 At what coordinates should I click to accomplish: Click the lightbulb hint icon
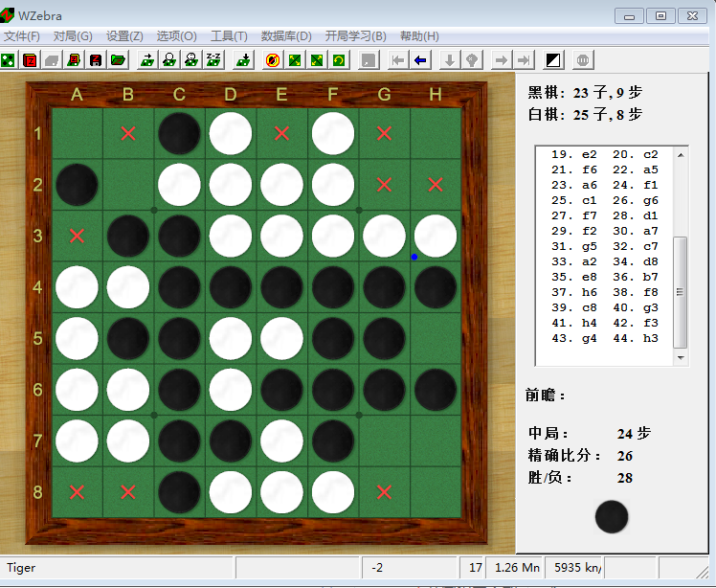tap(472, 59)
